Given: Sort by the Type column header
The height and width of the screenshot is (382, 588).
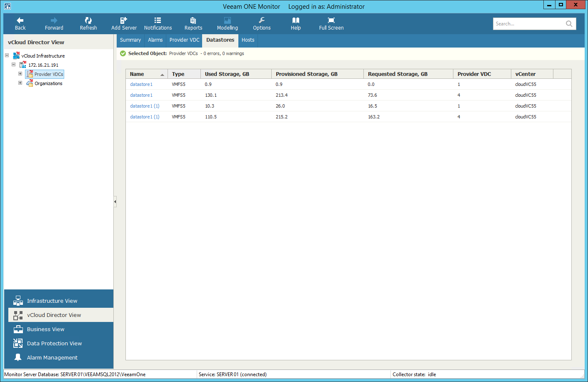Looking at the screenshot, I should pyautogui.click(x=184, y=74).
